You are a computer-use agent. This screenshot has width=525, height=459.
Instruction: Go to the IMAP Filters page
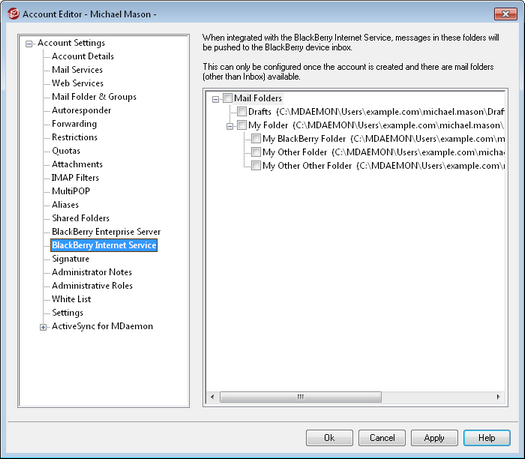tap(75, 177)
